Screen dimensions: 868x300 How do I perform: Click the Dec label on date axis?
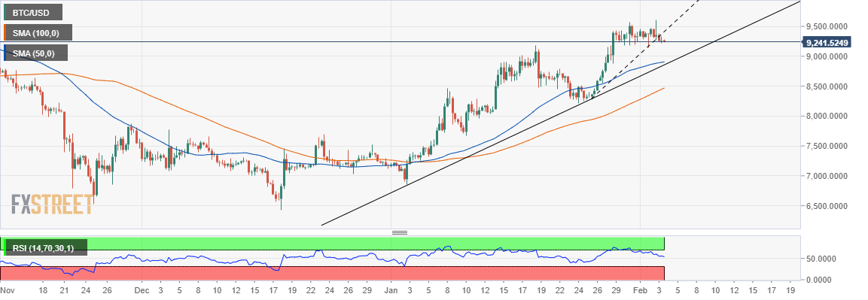[142, 290]
